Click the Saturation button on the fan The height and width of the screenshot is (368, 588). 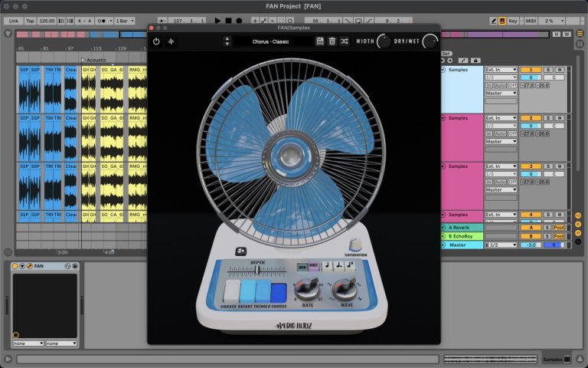(355, 246)
